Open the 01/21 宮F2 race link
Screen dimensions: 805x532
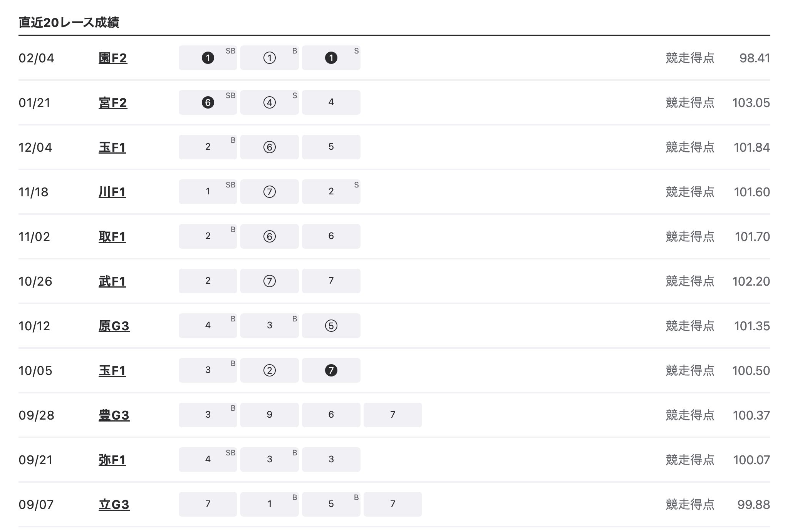[112, 103]
